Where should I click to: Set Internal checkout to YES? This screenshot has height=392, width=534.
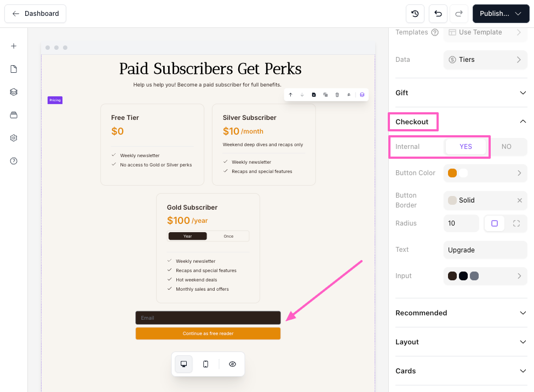coord(466,147)
